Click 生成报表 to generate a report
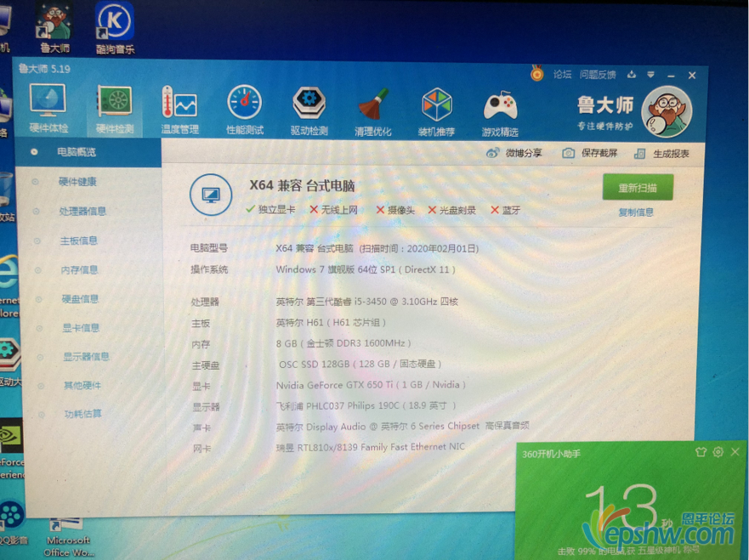Image resolution: width=749 pixels, height=560 pixels. 661,154
